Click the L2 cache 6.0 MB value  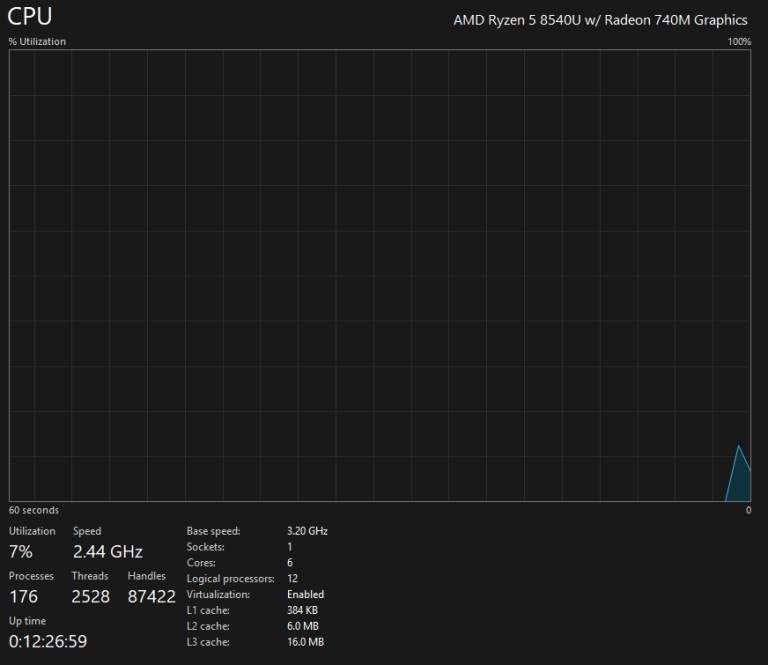(x=302, y=626)
